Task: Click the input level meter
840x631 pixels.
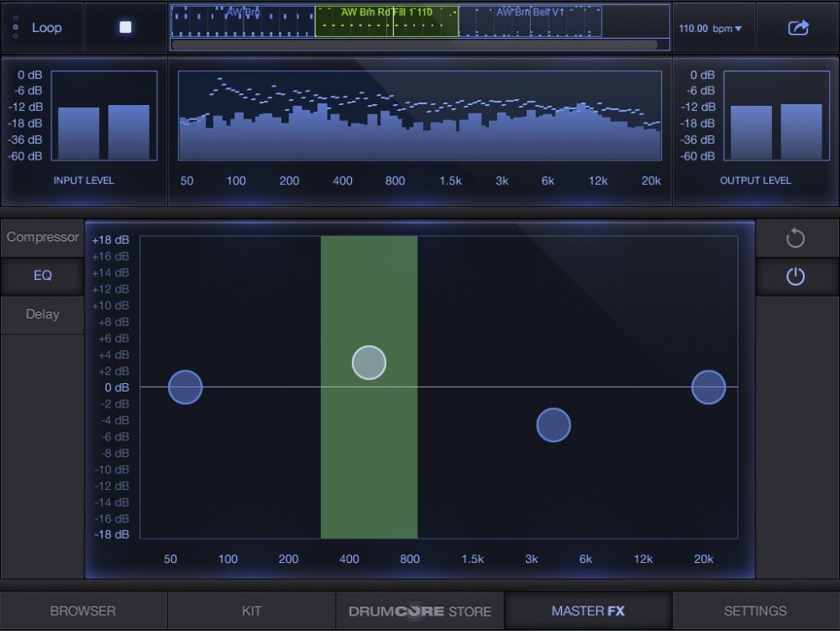Action: click(104, 116)
